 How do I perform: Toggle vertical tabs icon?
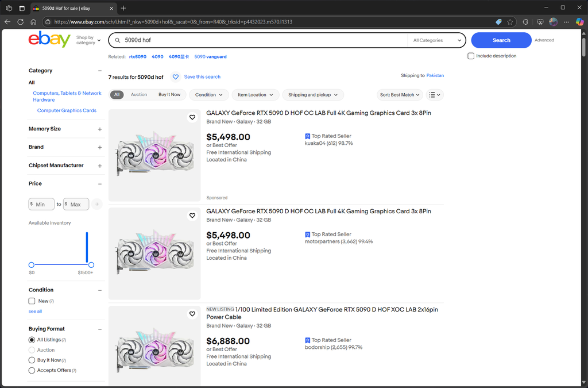pyautogui.click(x=22, y=8)
